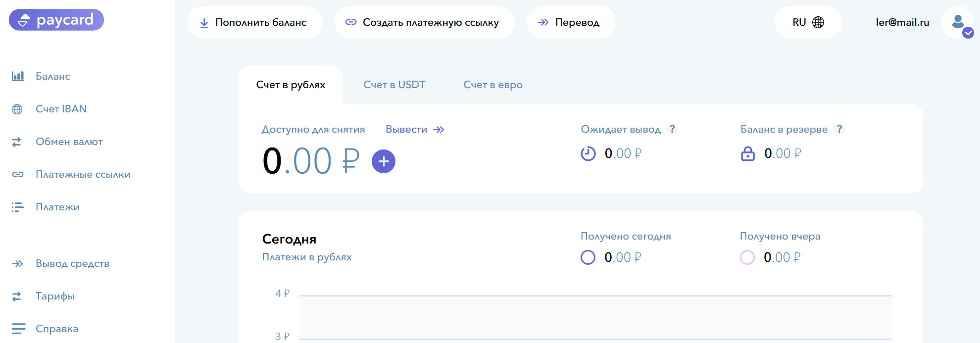The height and width of the screenshot is (343, 980).
Task: Click Создать платежную ссылку button
Action: pyautogui.click(x=424, y=22)
